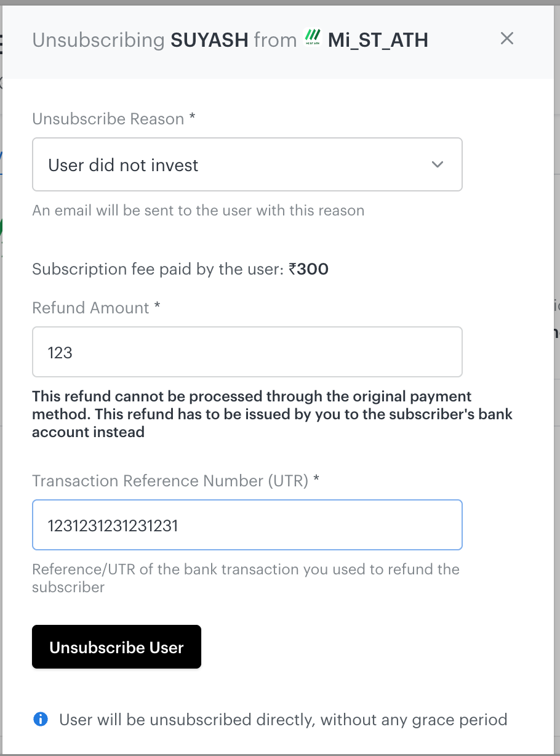Viewport: 560px width, 756px height.
Task: Click the 'Reference/UTR of the bank transaction' hint
Action: point(246,578)
